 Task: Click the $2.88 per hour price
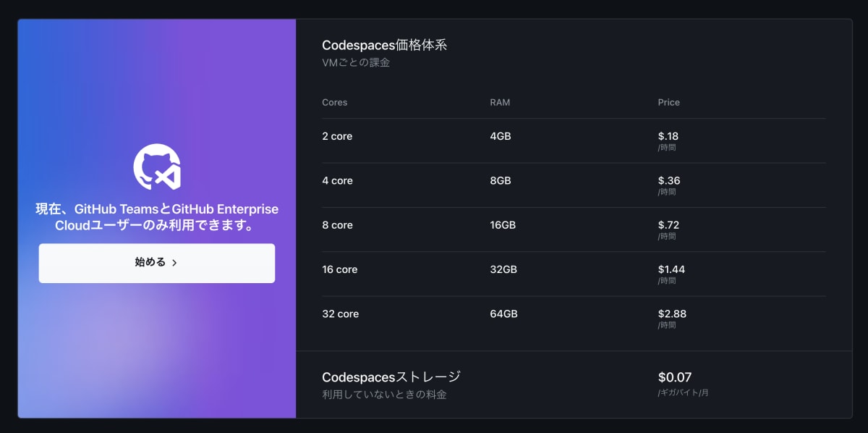coord(673,314)
